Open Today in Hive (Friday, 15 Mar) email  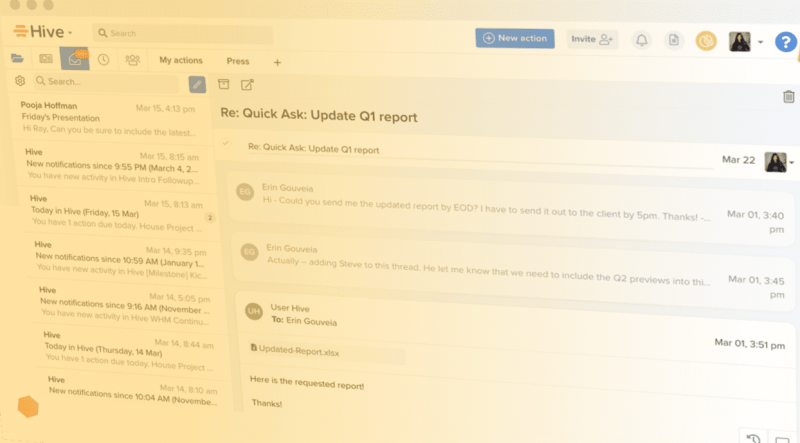[117, 213]
